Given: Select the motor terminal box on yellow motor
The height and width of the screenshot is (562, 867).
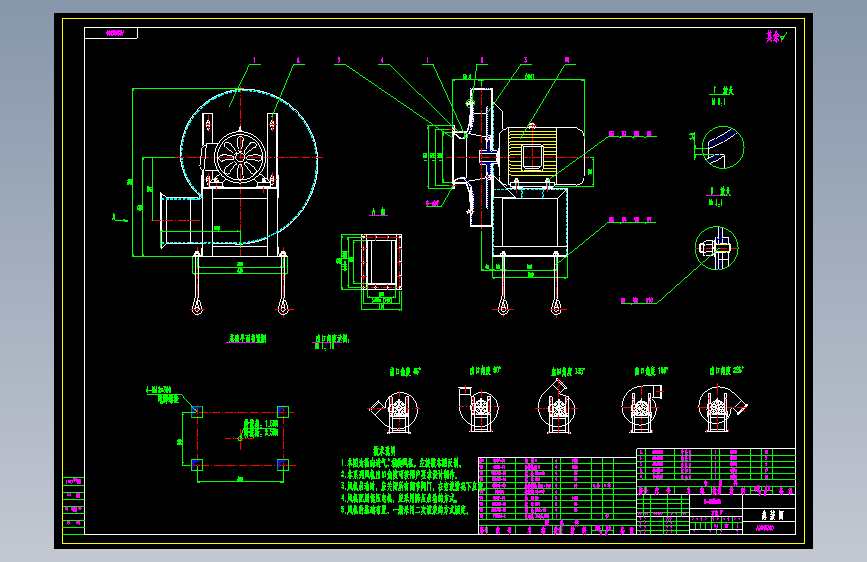Looking at the screenshot, I should 532,156.
